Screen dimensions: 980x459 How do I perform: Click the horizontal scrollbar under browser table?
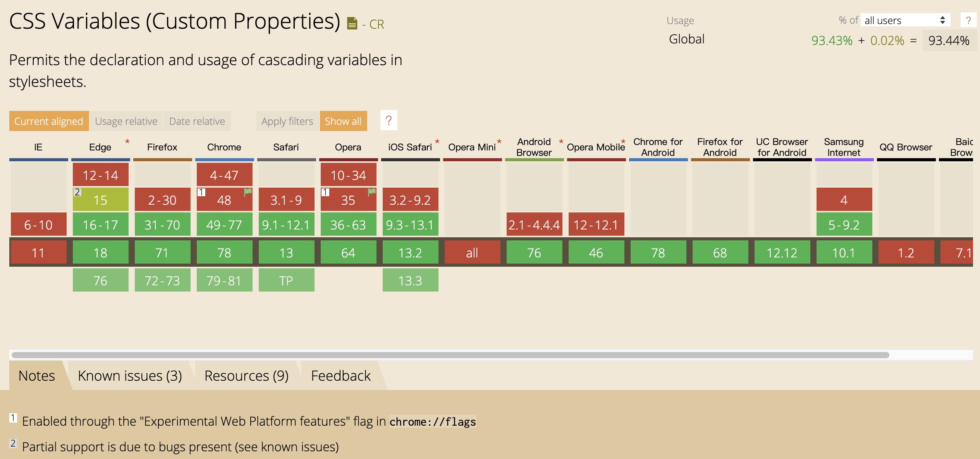coord(450,355)
